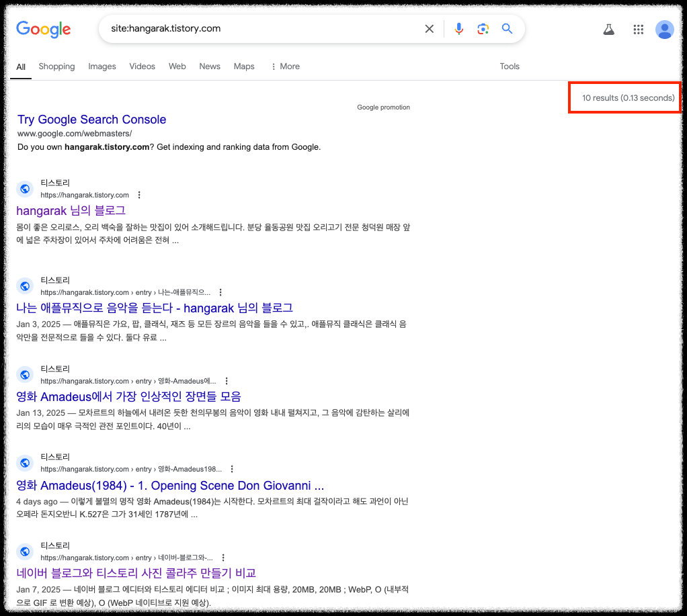Open the hangarak 님의 블로그 result
The height and width of the screenshot is (616, 687).
point(71,210)
